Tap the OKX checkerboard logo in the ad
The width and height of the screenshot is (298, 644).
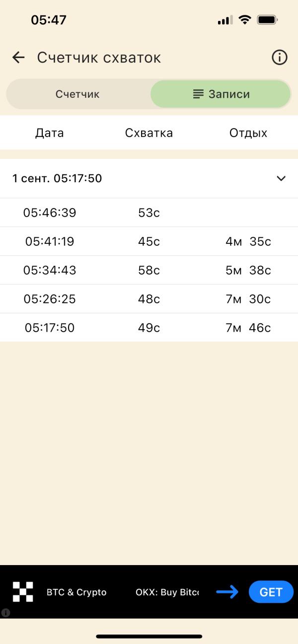pyautogui.click(x=23, y=592)
